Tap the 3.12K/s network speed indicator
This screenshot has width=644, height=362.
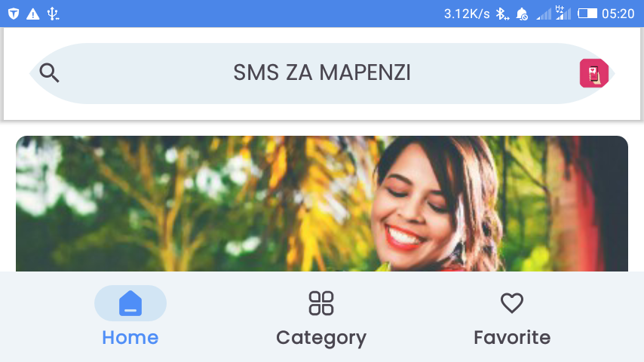point(467,14)
